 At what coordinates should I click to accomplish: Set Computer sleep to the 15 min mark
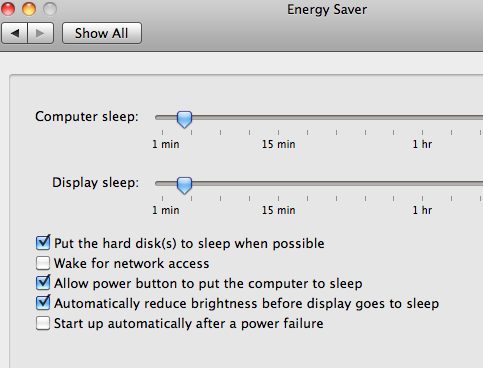point(278,117)
